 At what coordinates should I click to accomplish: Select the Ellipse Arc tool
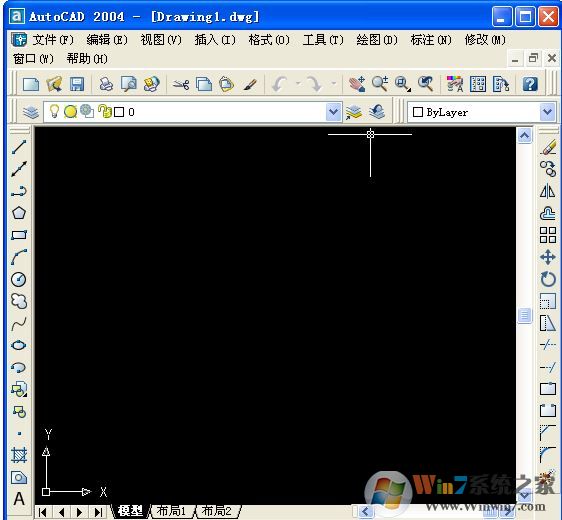[x=19, y=367]
